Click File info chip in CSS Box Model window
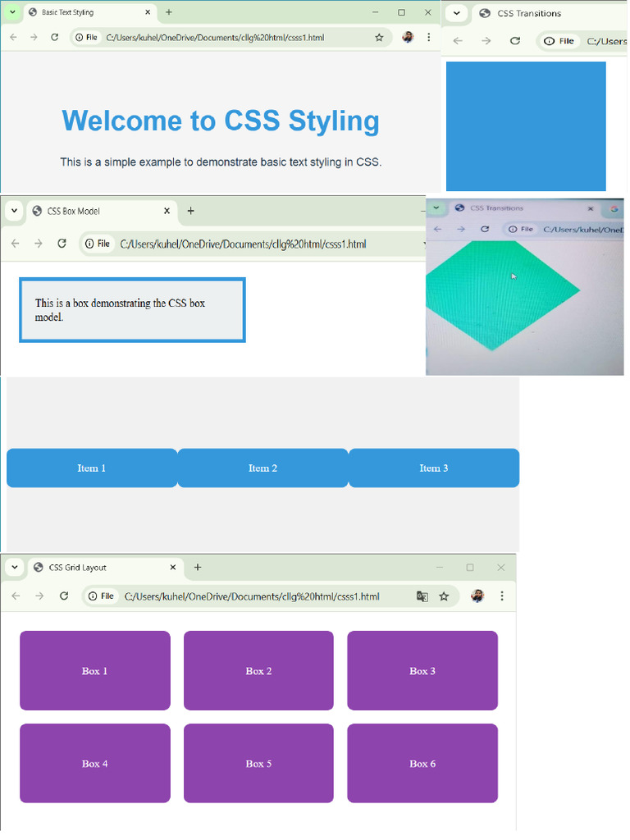630x840 pixels. [98, 244]
